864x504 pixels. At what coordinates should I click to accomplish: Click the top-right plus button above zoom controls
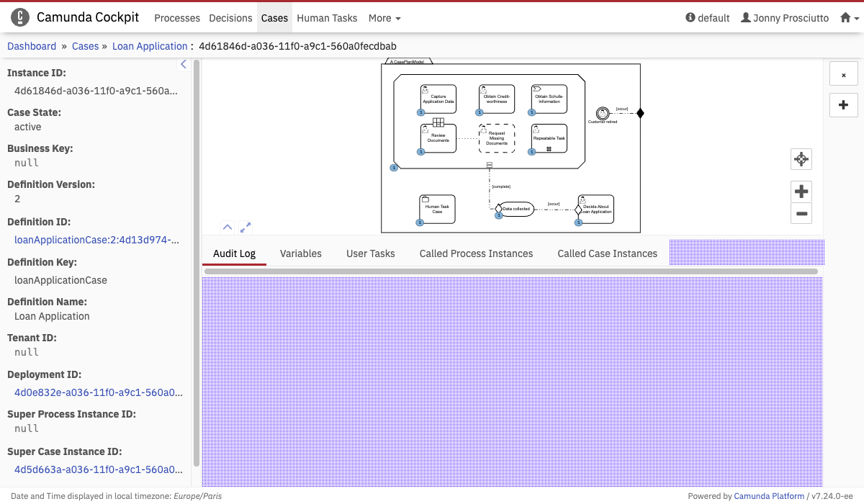[x=843, y=105]
